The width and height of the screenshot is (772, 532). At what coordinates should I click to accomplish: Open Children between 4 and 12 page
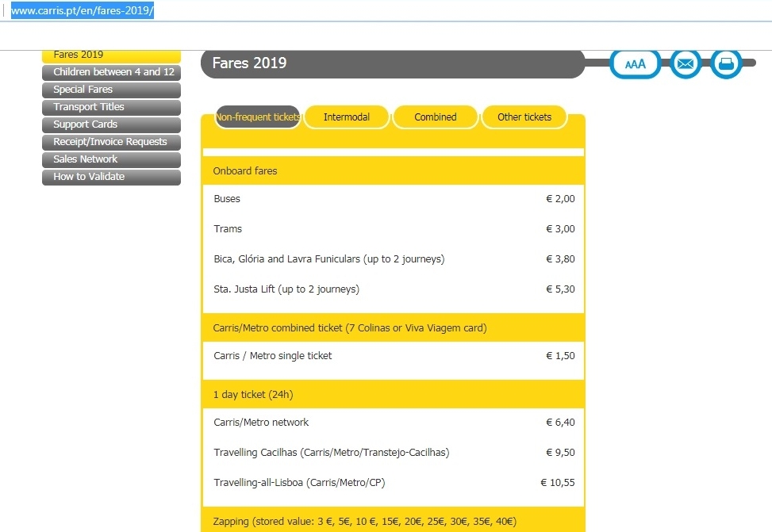[111, 72]
